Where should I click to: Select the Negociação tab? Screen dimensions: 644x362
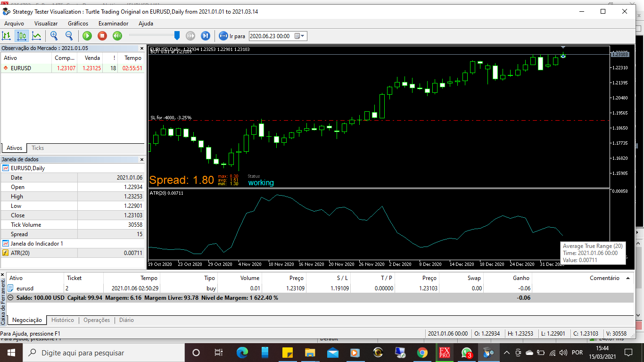(27, 320)
